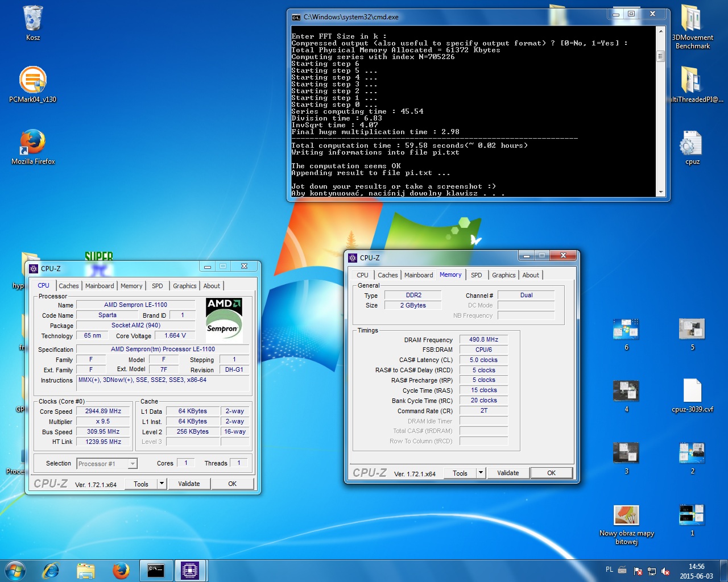Click the volume icon in the system tray
The image size is (728, 582).
pyautogui.click(x=665, y=571)
